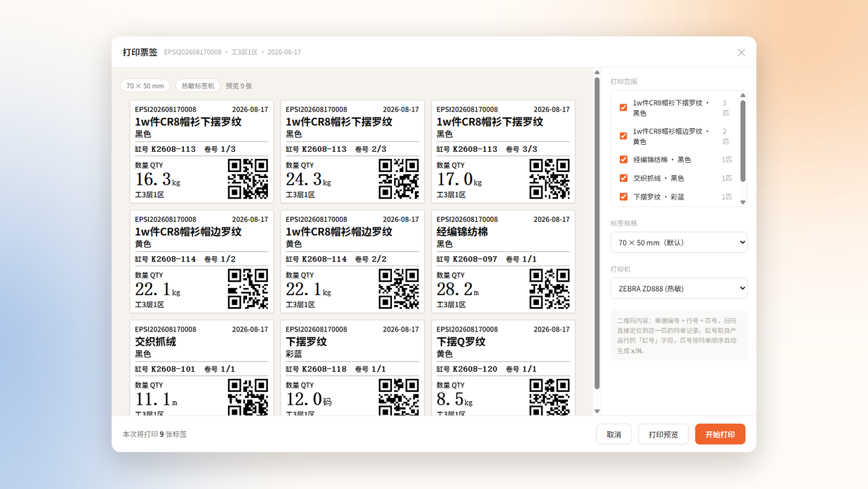868x489 pixels.
Task: Open the 打印机 dropdown showing ZEBRA ZD888
Action: tap(679, 288)
